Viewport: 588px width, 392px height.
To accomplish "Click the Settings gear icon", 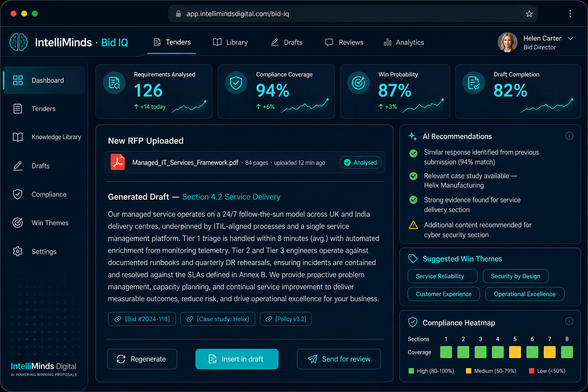I will tap(18, 252).
